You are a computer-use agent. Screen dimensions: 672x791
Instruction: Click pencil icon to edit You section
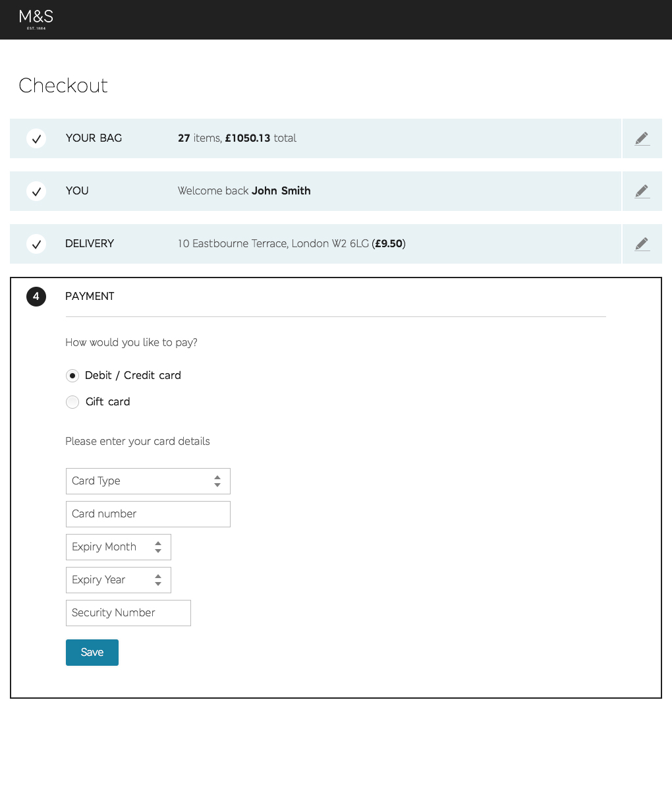click(642, 191)
